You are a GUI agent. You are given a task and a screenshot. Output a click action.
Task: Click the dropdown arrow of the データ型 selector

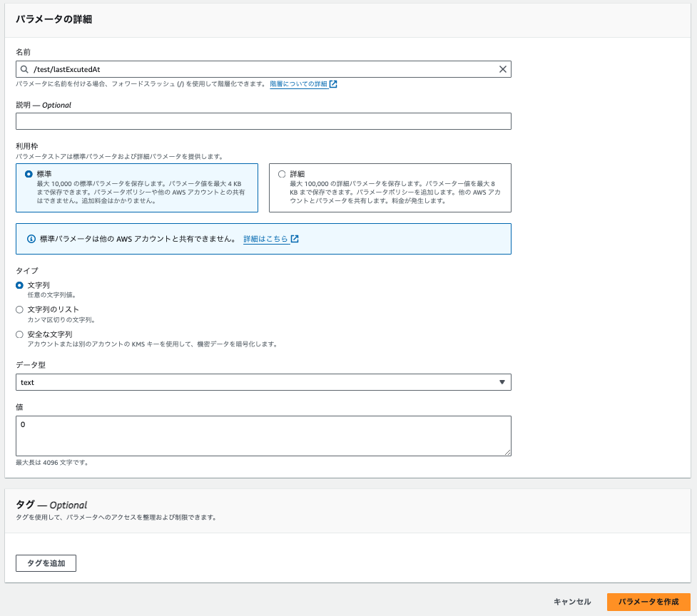pos(502,382)
